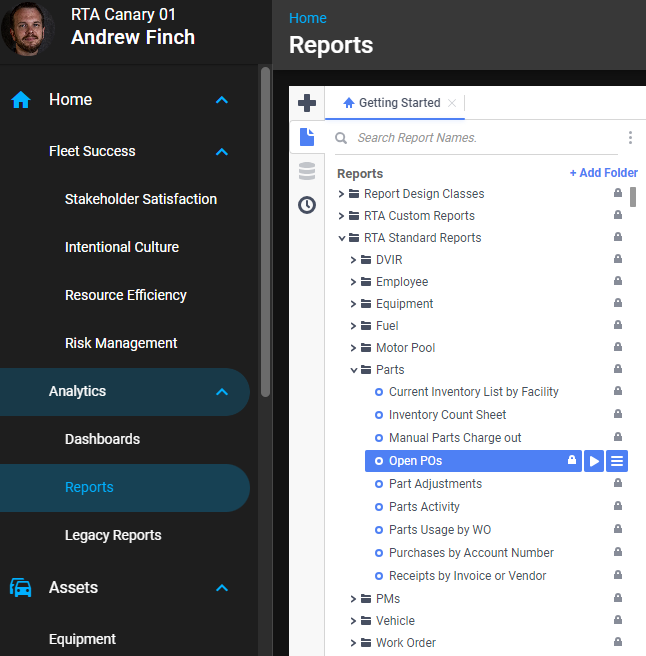Open Dashboards under Analytics
The image size is (646, 656).
point(102,439)
